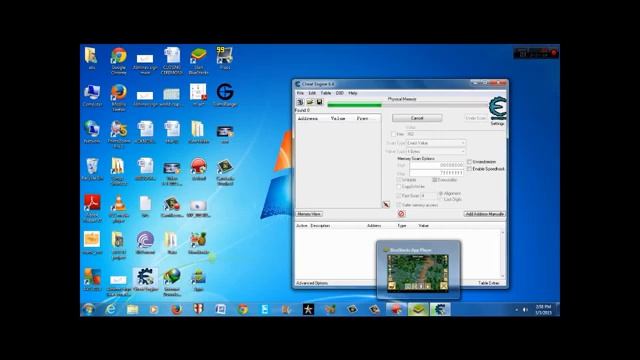Select the BitTorrent desktop shortcut

tap(145, 242)
